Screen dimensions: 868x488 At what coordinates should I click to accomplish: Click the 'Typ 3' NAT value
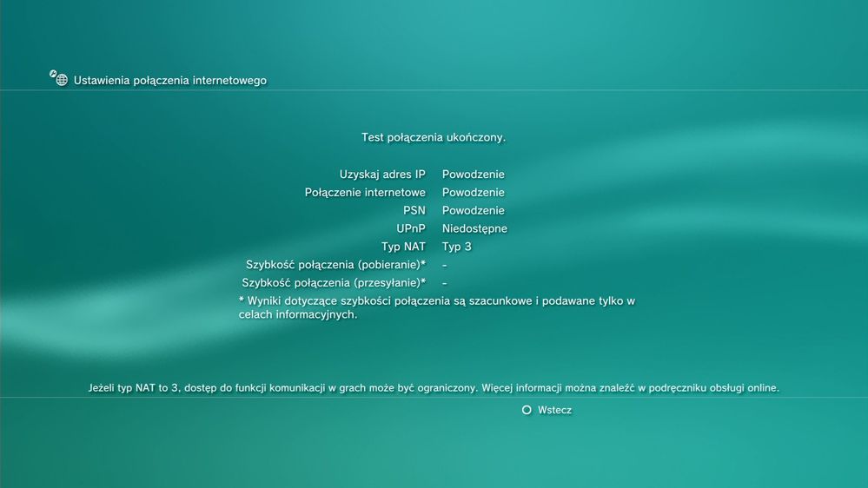coord(457,247)
